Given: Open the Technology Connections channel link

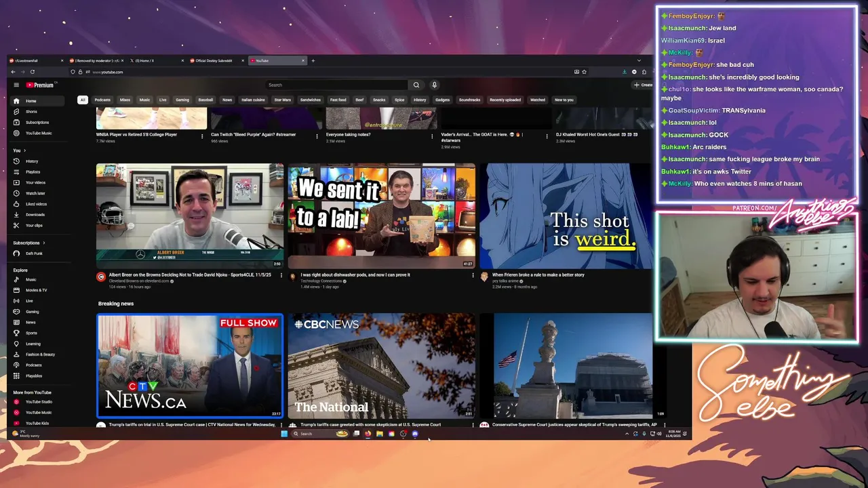Looking at the screenshot, I should [322, 281].
